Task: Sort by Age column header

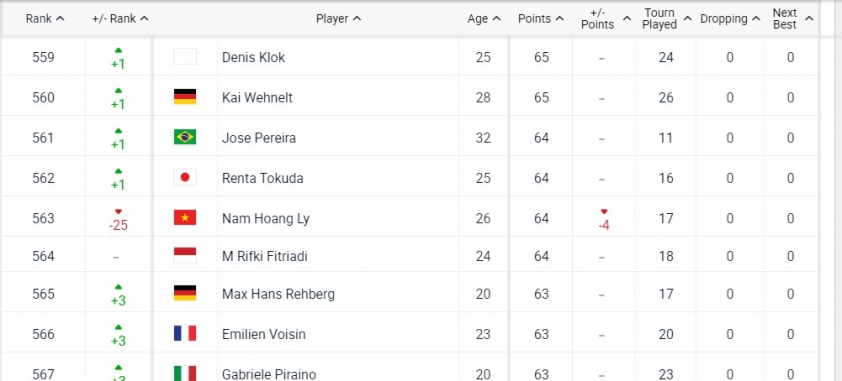Action: point(484,19)
